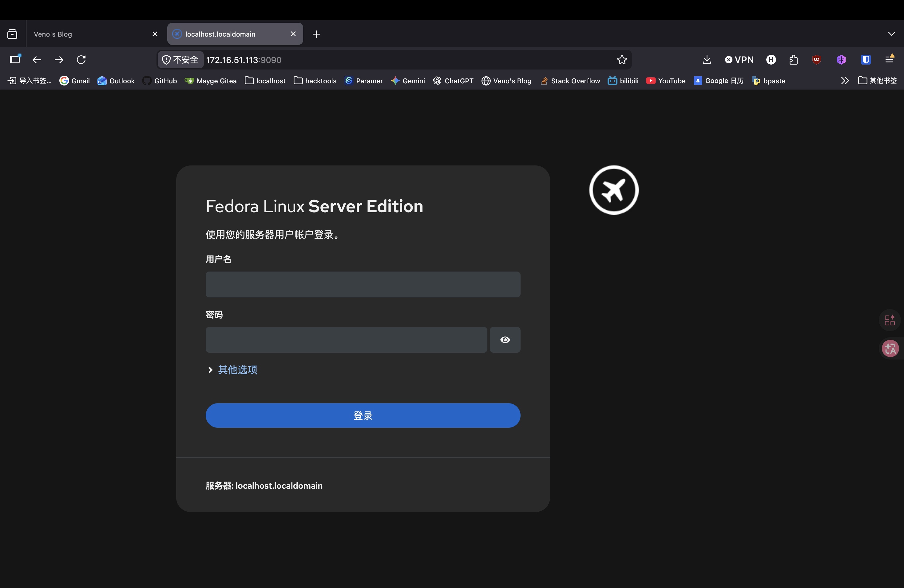Click the VPN button in the toolbar
The image size is (904, 588).
[x=739, y=60]
